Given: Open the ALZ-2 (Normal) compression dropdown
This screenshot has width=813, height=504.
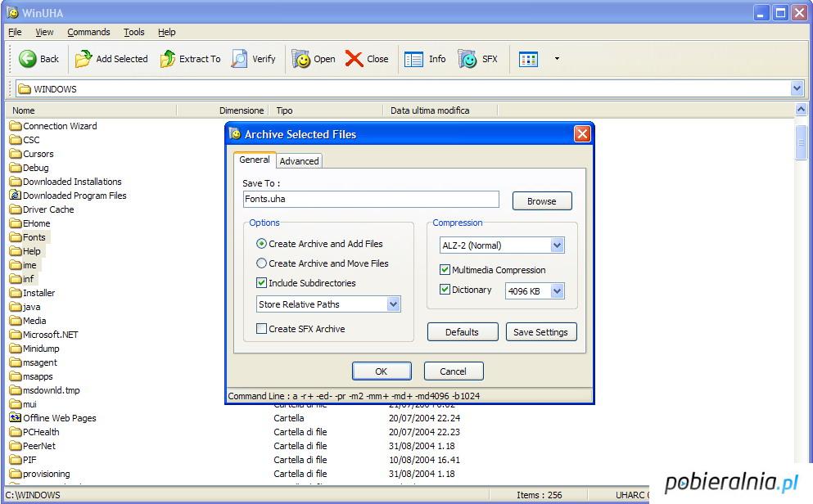Looking at the screenshot, I should (x=558, y=245).
